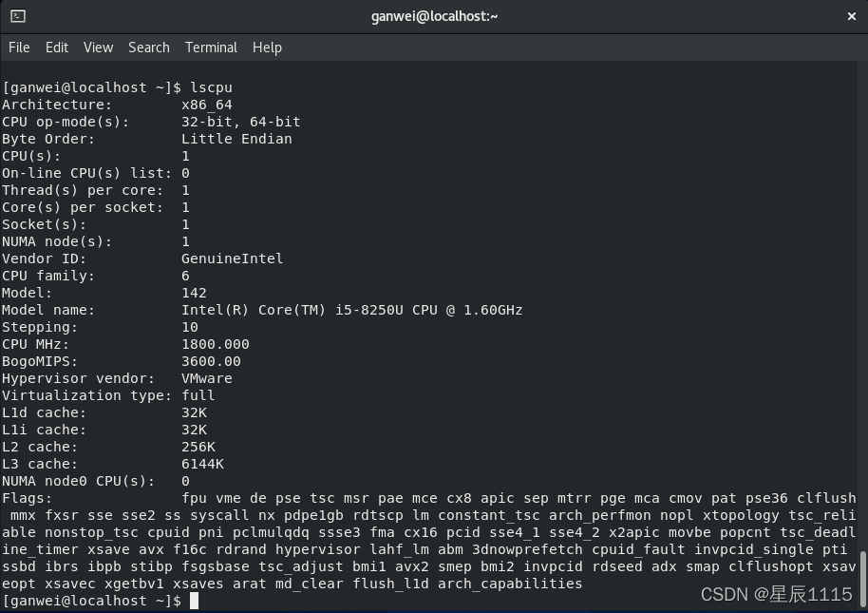Click the 'L1i cache:' label

(x=44, y=430)
